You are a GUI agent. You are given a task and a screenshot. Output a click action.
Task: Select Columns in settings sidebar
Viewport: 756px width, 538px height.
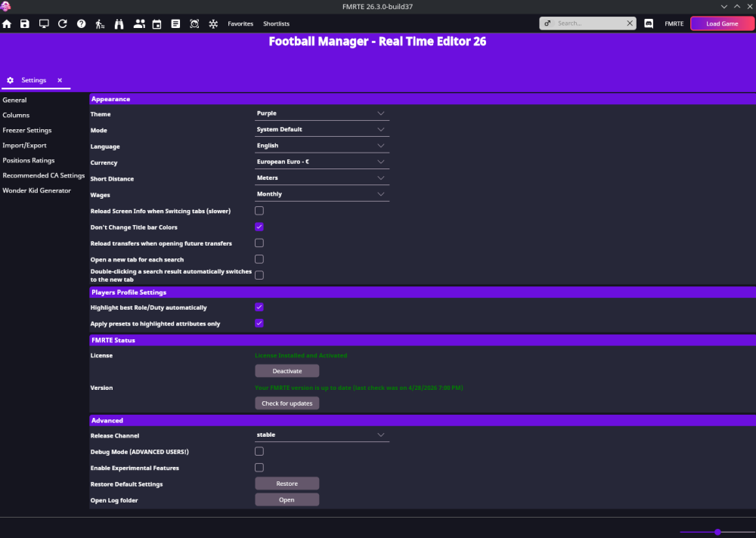pos(16,115)
